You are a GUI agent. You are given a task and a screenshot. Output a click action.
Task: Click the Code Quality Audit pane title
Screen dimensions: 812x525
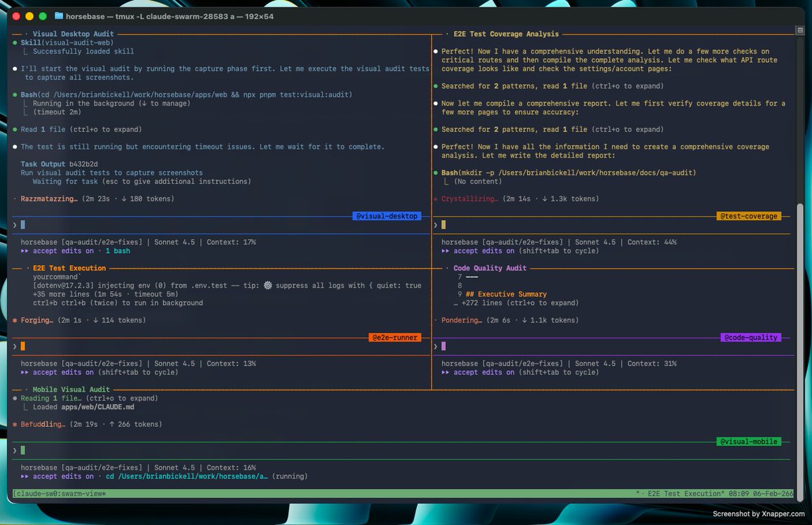[490, 268]
